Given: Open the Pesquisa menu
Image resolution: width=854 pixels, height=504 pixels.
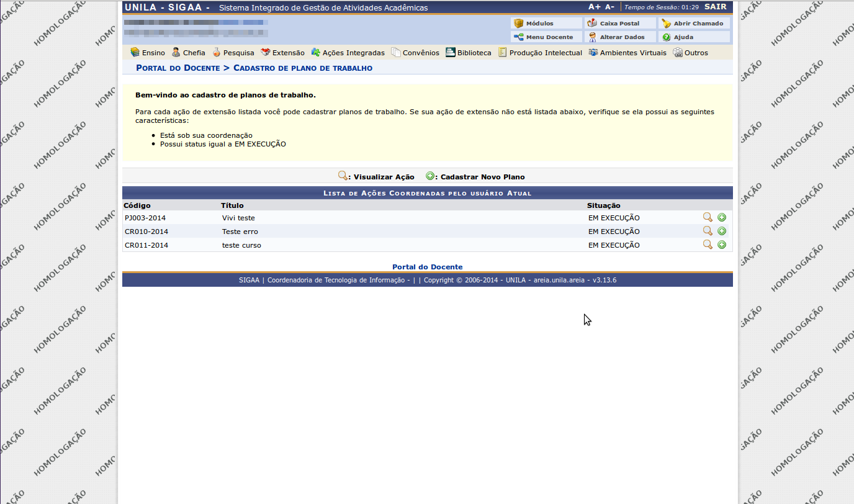Looking at the screenshot, I should point(238,53).
